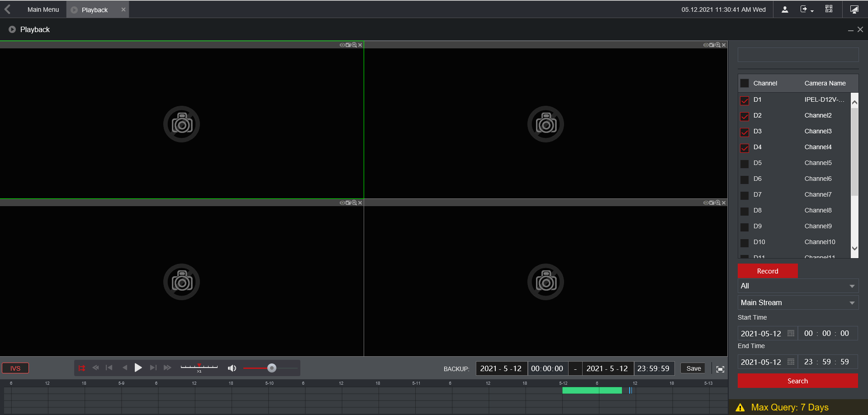The height and width of the screenshot is (415, 868).
Task: Click Save to back up the clip
Action: click(693, 368)
